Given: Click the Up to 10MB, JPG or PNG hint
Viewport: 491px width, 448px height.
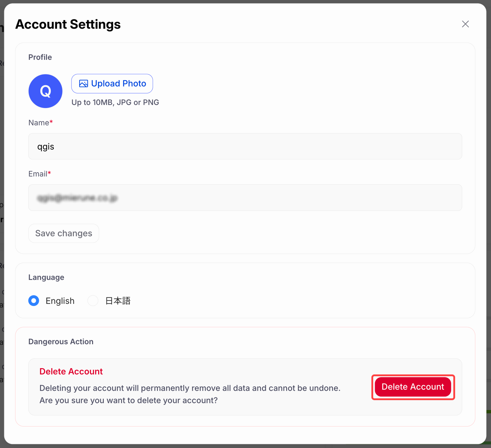Looking at the screenshot, I should click(x=115, y=102).
